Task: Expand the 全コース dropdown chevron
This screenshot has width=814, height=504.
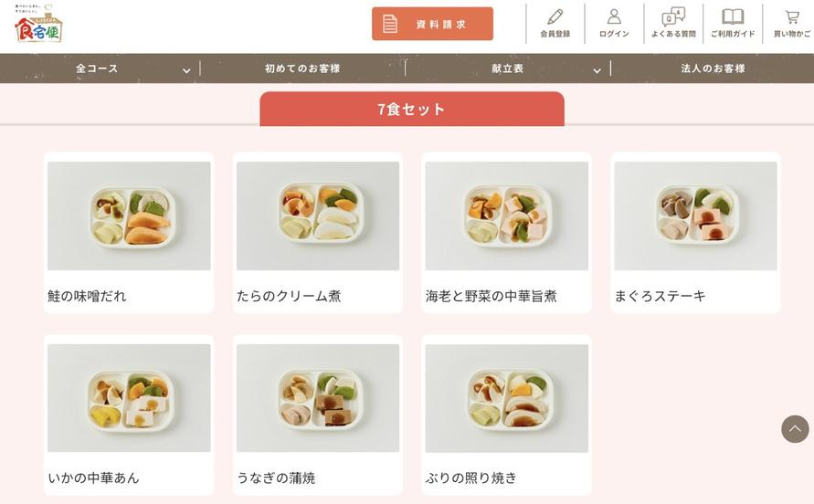Action: pyautogui.click(x=186, y=70)
